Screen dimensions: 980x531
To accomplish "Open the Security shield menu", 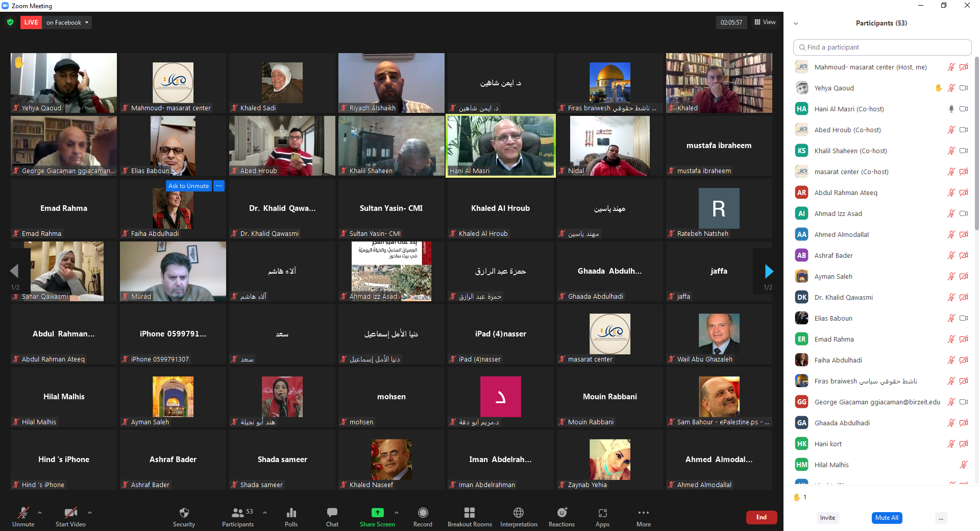I will [x=184, y=517].
